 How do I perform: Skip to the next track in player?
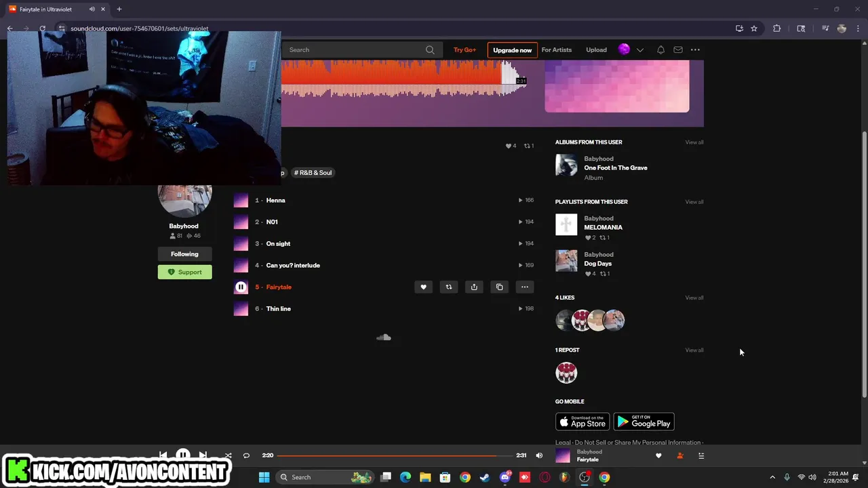203,455
